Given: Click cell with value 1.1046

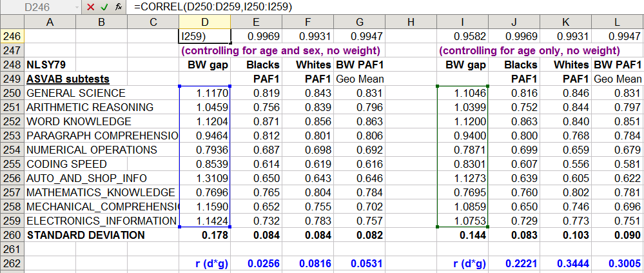Looking at the screenshot, I should (x=462, y=94).
